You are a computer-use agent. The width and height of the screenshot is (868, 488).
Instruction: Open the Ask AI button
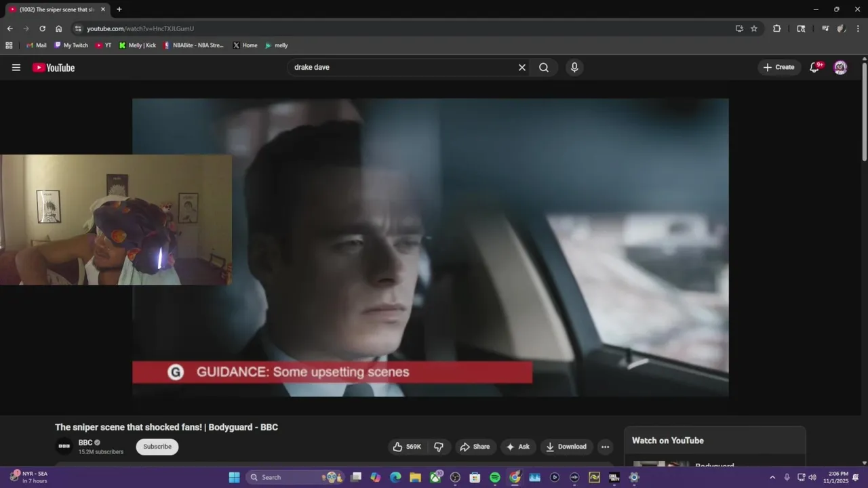click(x=517, y=447)
